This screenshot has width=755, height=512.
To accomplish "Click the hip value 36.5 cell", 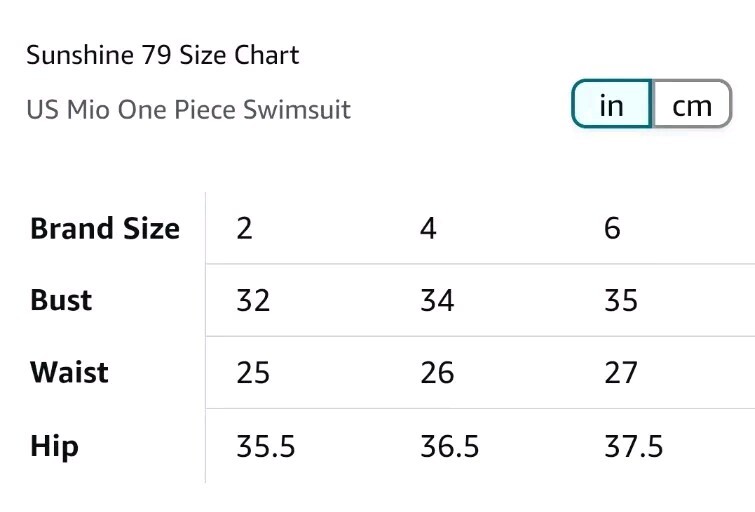I will point(449,446).
